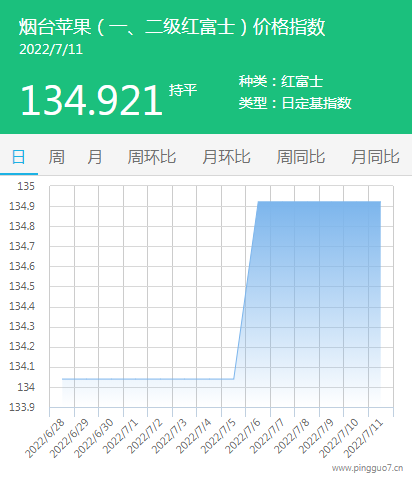Open the 月同比 tab

coord(375,157)
